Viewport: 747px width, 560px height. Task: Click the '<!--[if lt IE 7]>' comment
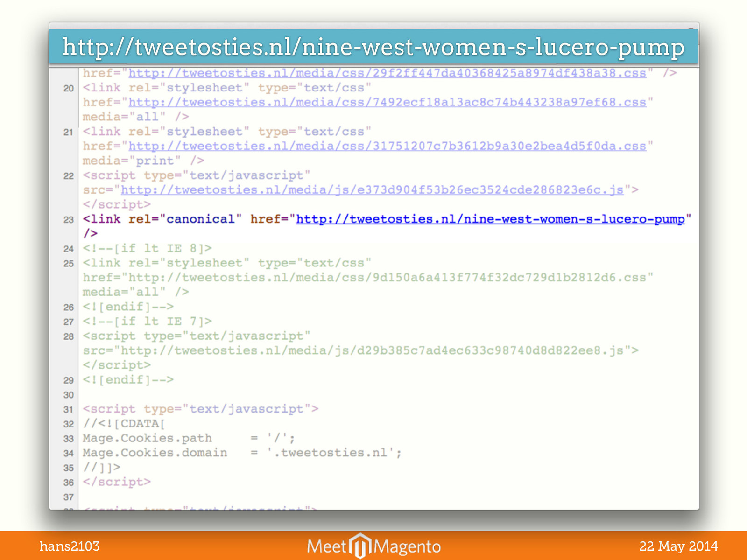point(147,321)
